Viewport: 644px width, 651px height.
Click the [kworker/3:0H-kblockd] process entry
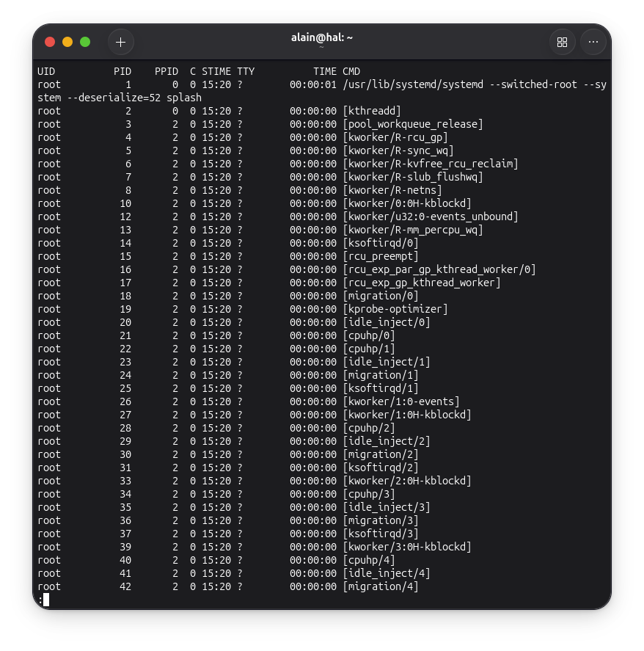click(x=407, y=548)
